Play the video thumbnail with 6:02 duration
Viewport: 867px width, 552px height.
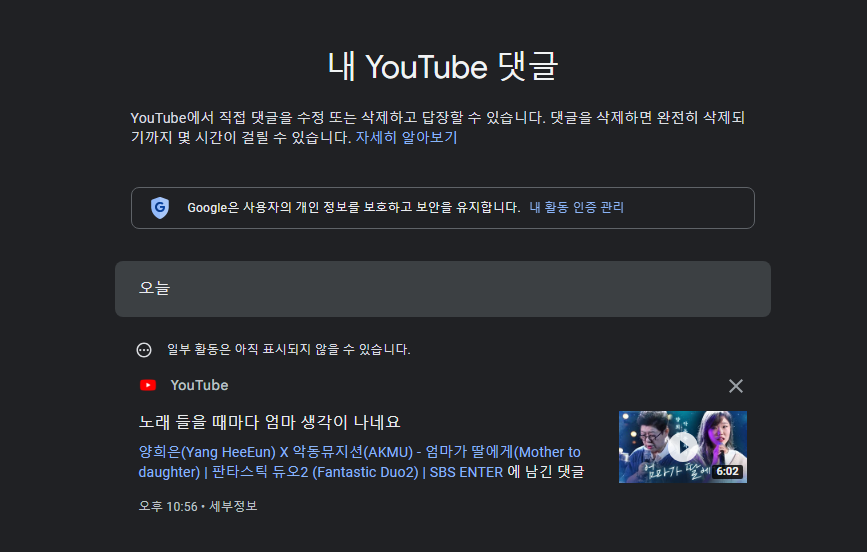683,447
